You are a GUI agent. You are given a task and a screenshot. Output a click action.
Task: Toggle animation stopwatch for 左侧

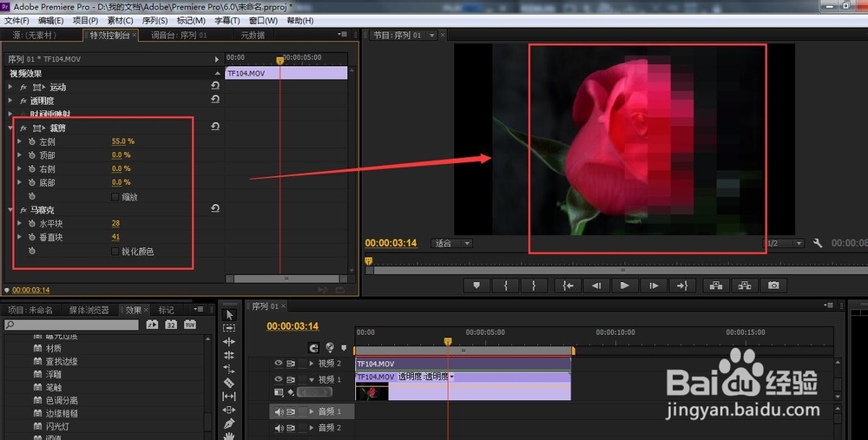[32, 141]
